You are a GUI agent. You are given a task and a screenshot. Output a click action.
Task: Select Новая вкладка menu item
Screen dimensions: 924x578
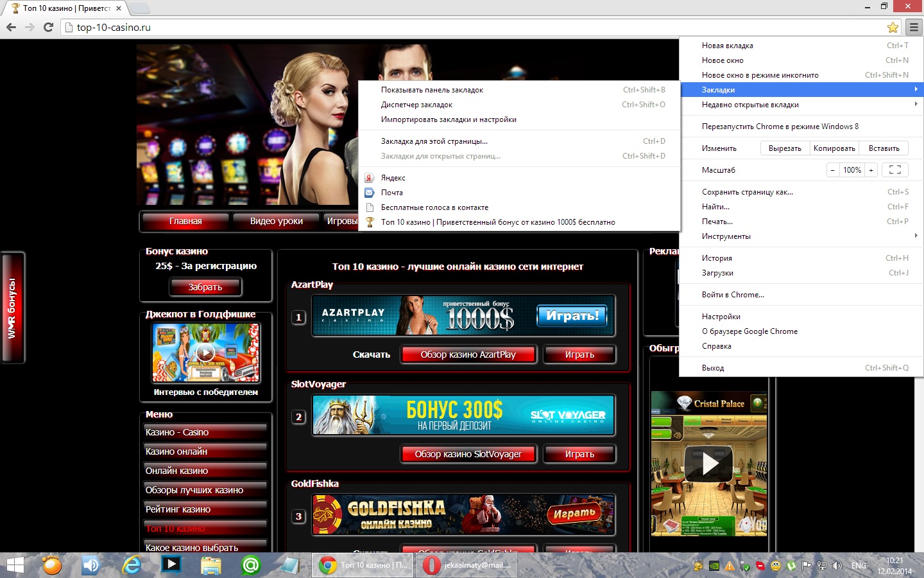(801, 46)
